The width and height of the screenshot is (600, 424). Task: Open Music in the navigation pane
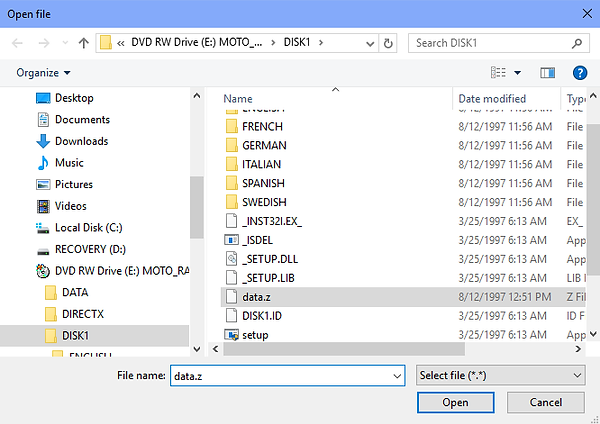click(x=69, y=163)
